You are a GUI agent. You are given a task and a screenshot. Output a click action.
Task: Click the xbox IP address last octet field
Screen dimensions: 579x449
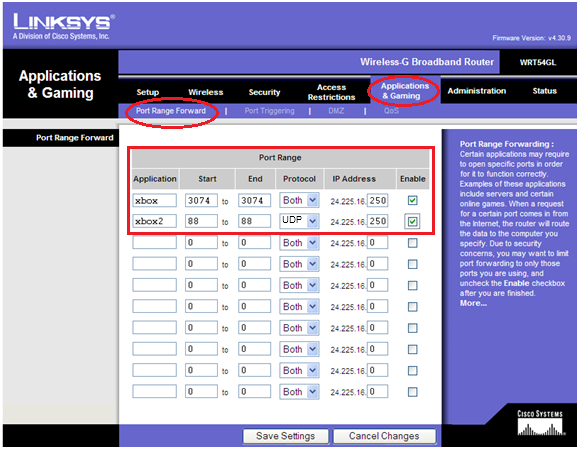pyautogui.click(x=377, y=200)
